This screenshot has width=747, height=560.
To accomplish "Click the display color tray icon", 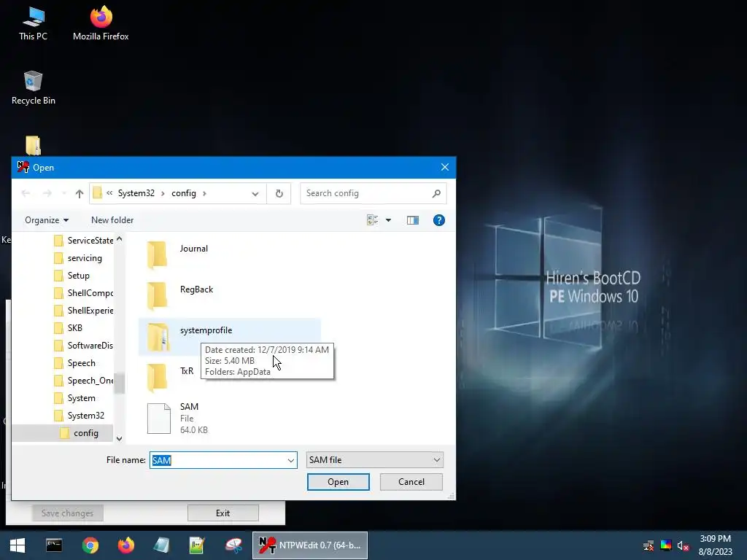I will click(666, 545).
